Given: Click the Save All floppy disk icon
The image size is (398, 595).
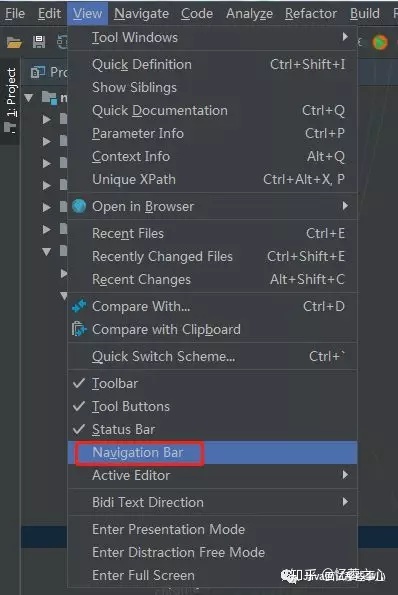Looking at the screenshot, I should coord(39,42).
